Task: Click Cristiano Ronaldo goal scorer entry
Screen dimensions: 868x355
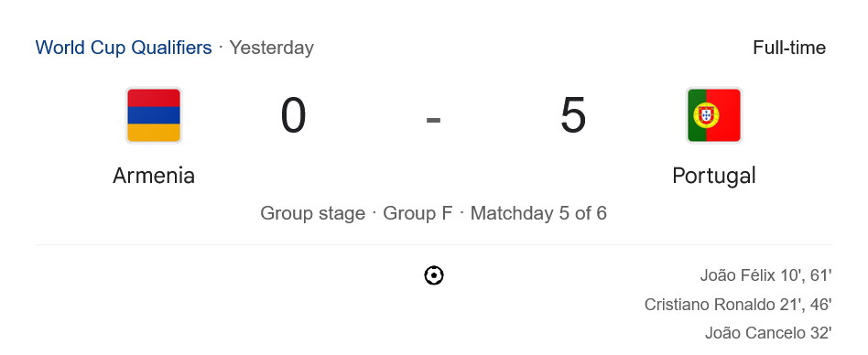Action: (738, 305)
